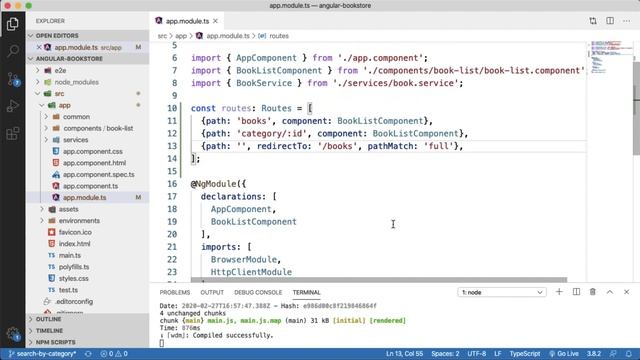Expand the TIMELINE section

click(87, 331)
